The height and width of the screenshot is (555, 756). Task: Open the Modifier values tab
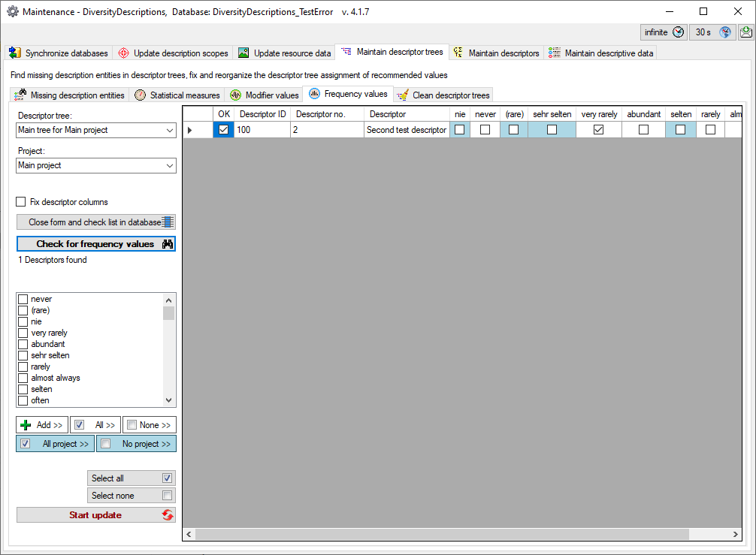coord(265,95)
